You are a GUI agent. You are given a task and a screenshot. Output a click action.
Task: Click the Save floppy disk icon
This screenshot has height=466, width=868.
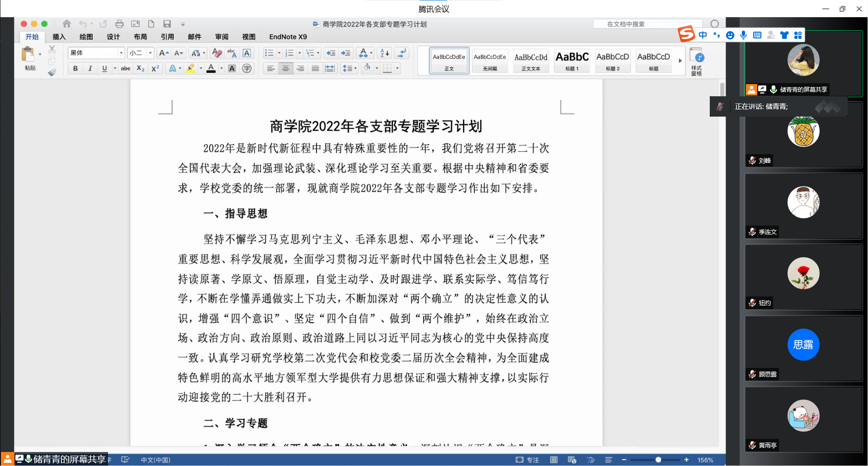[167, 24]
